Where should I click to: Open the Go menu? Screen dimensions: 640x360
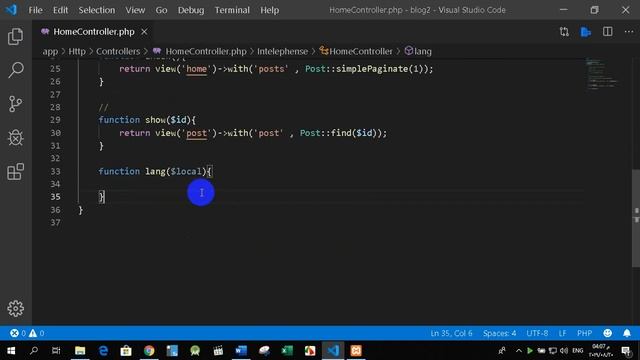pyautogui.click(x=161, y=10)
